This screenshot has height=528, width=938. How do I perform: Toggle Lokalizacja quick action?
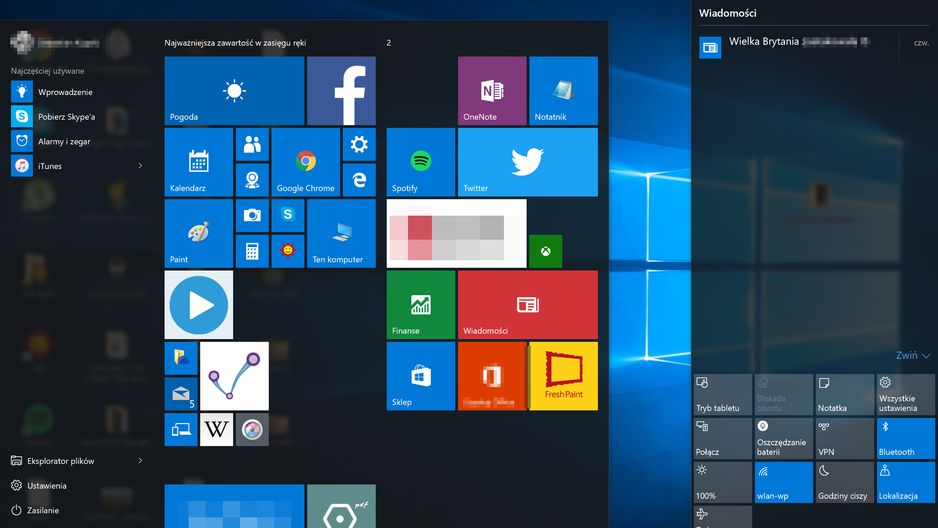click(x=905, y=482)
